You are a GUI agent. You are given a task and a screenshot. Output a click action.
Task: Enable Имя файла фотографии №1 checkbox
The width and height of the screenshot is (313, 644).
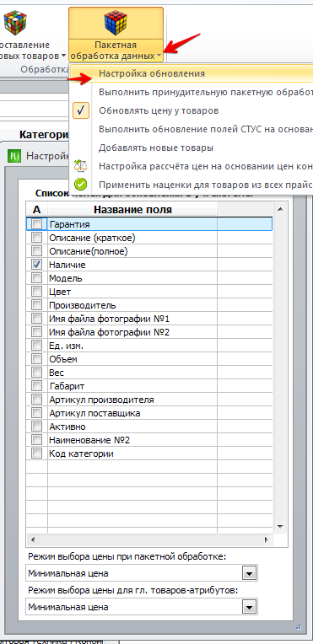tap(37, 319)
